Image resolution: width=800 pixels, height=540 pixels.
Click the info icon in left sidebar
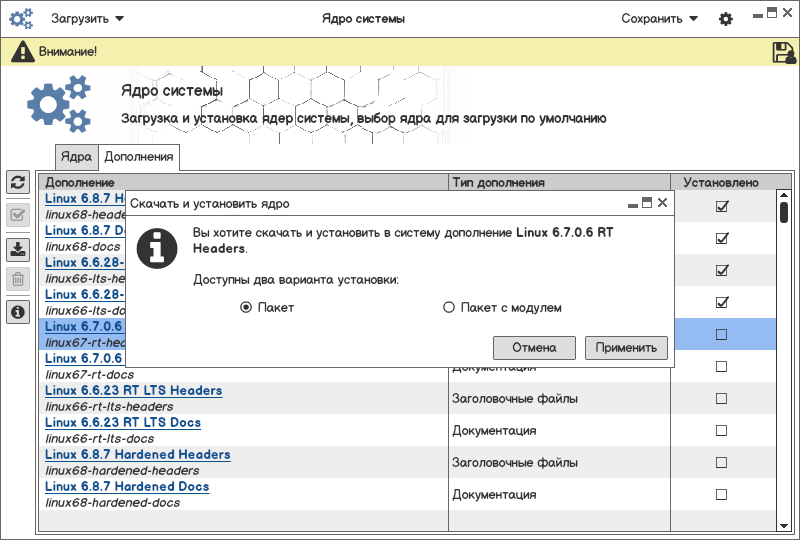[x=18, y=313]
